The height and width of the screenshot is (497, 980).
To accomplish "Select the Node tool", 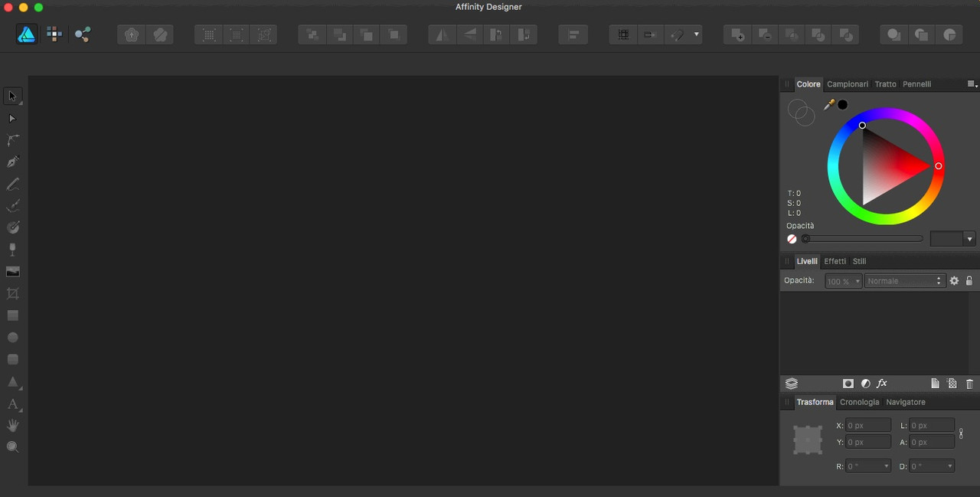I will tap(12, 119).
